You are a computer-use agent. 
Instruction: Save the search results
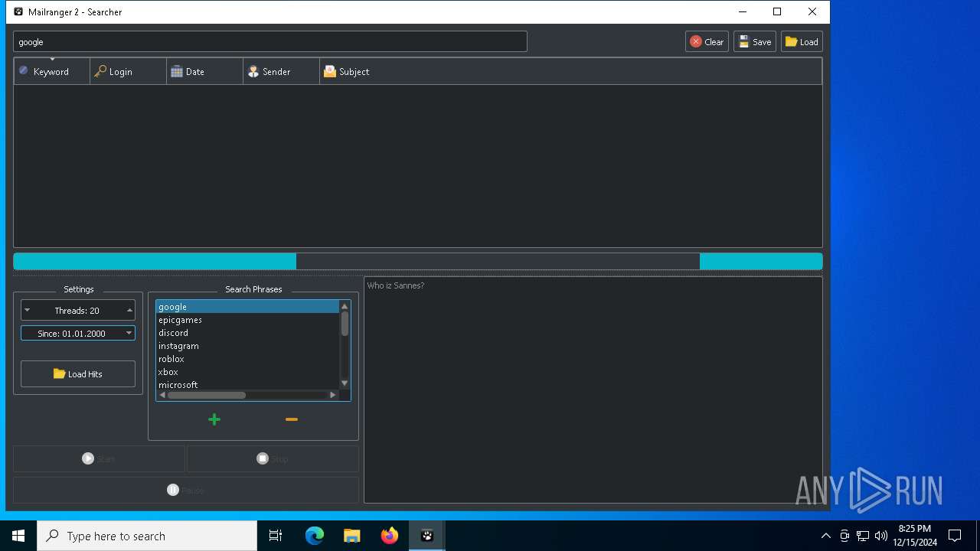tap(754, 42)
